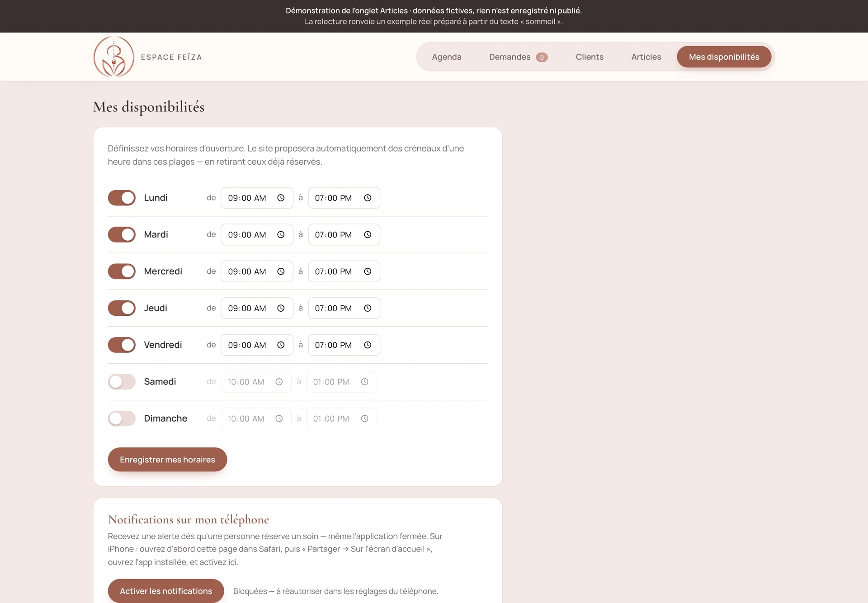868x603 pixels.
Task: Click the 'Bloquées — à réautoriser' status text
Action: [335, 591]
